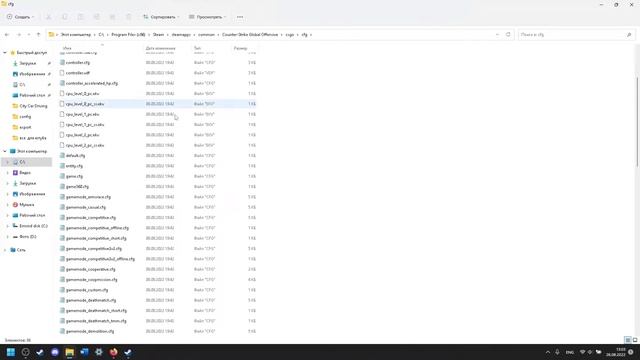Open the recent locations chevron
This screenshot has width=640, height=360.
(29, 35)
